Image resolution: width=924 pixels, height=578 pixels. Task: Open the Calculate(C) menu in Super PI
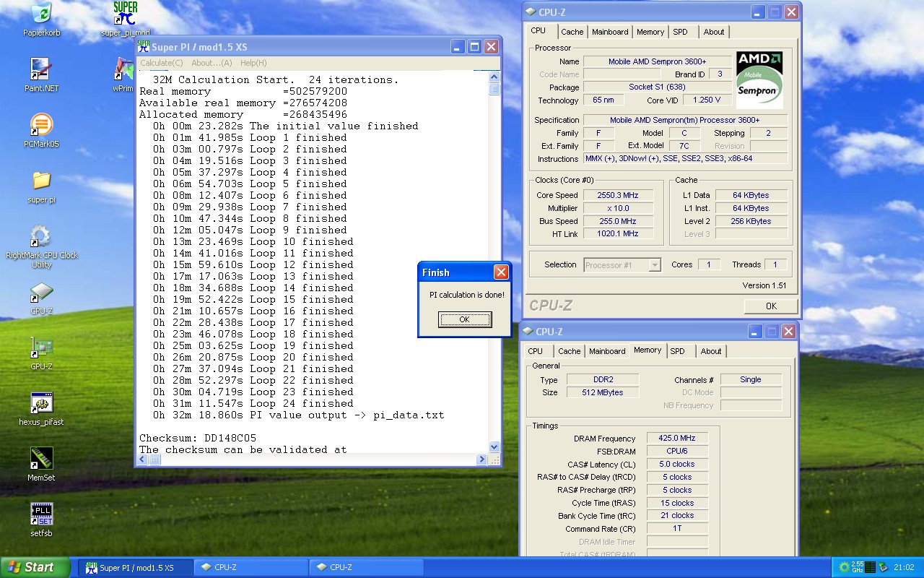[x=162, y=63]
